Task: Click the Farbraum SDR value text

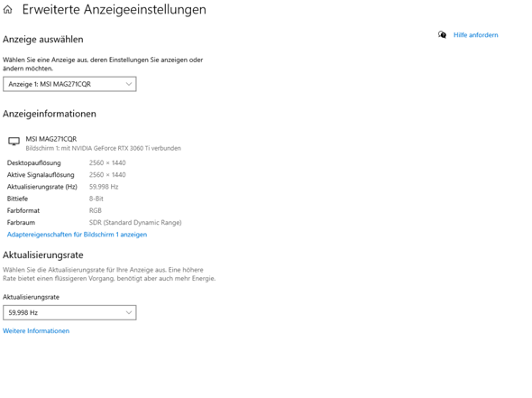Action: 135,222
